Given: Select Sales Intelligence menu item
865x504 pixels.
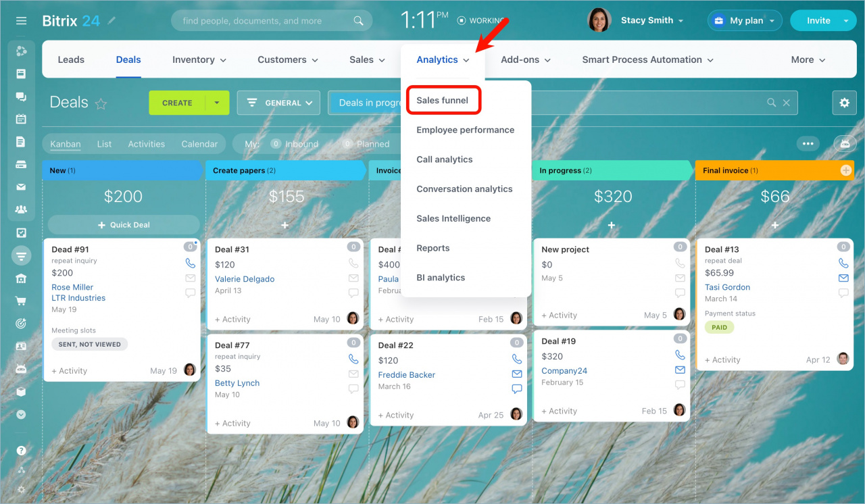Looking at the screenshot, I should (x=453, y=219).
